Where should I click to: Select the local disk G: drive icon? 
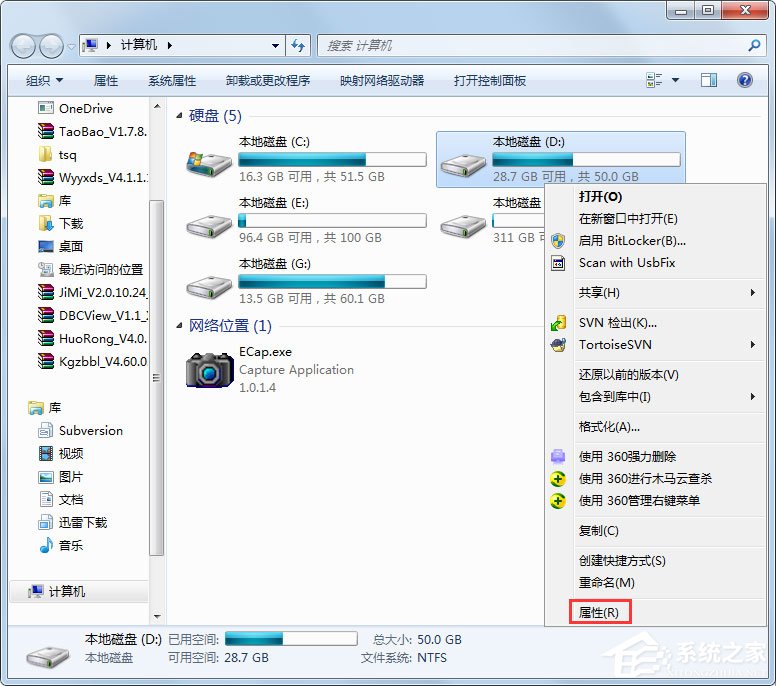coord(209,286)
